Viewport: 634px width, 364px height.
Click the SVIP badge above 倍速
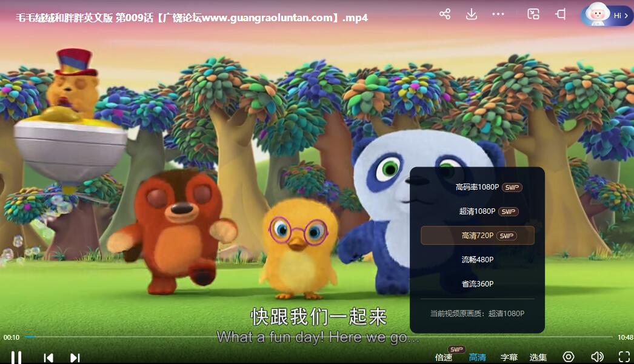coord(456,349)
